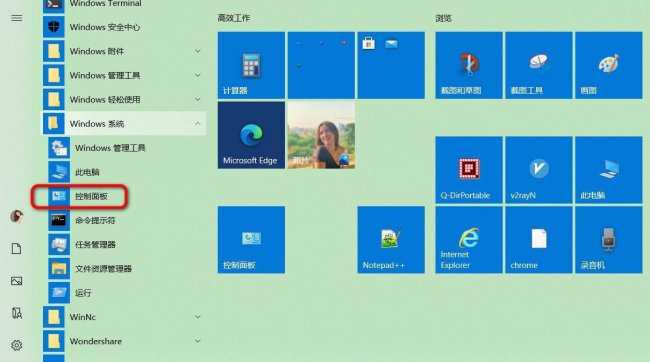Open the Paint tile (画图)
650x362 pixels.
(609, 65)
